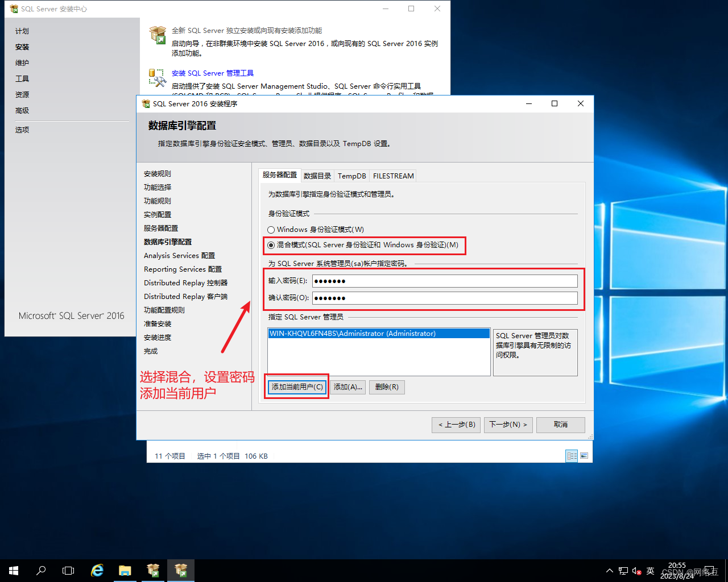The width and height of the screenshot is (728, 582).
Task: Switch Explorer to large icons view
Action: [584, 456]
